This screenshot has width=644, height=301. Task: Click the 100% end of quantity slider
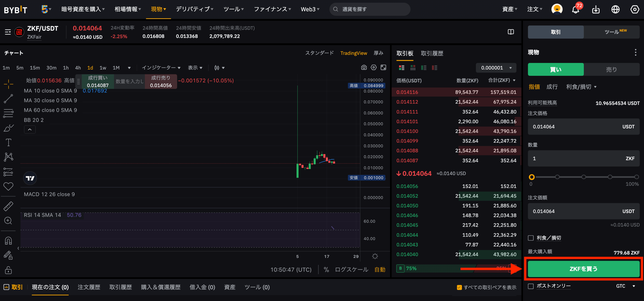pyautogui.click(x=636, y=177)
